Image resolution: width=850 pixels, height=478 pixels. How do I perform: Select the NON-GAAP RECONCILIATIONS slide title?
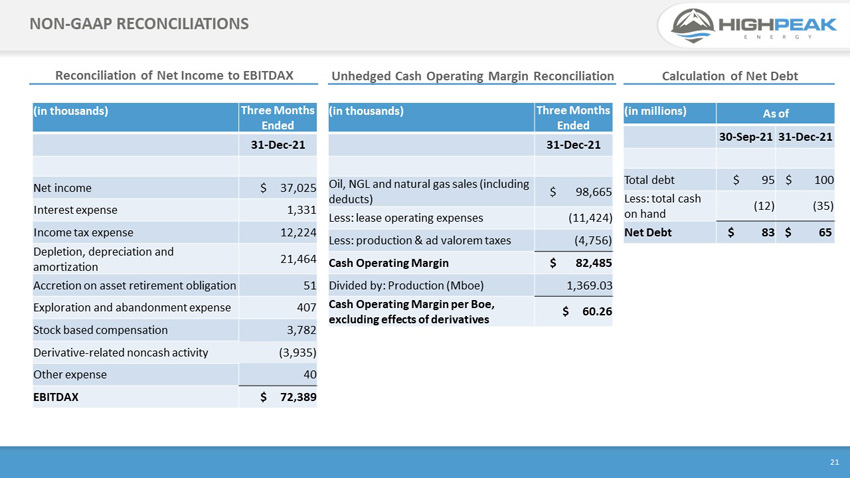[x=139, y=24]
